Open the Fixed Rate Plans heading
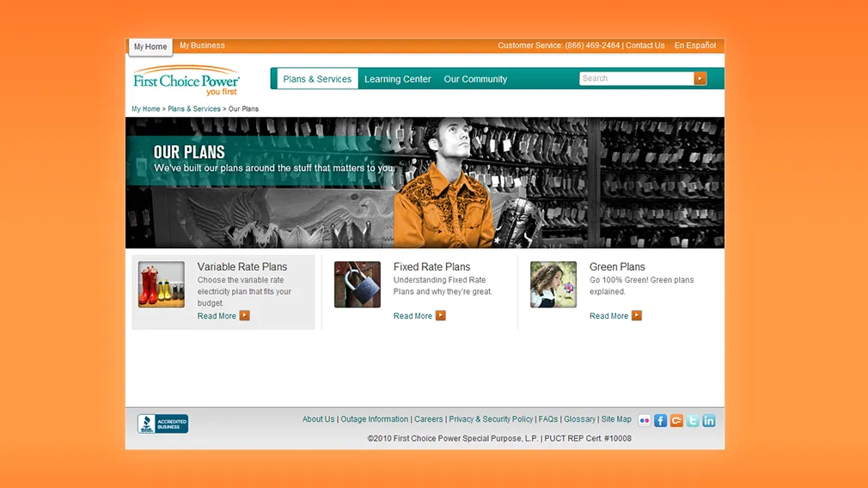This screenshot has height=488, width=868. pyautogui.click(x=431, y=266)
